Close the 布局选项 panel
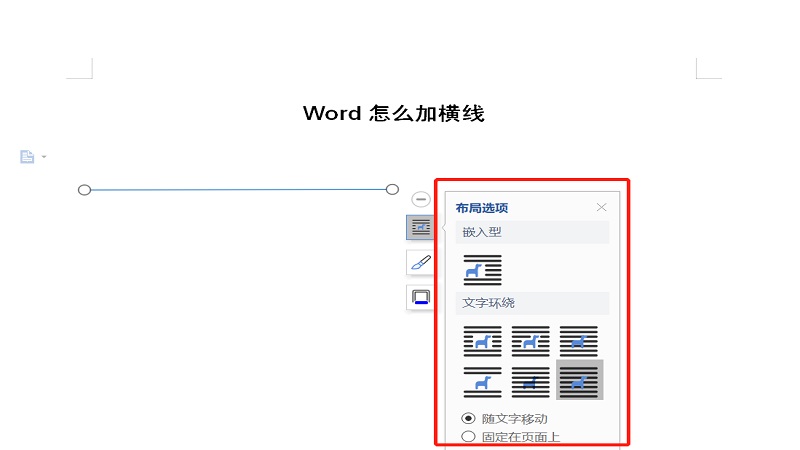This screenshot has height=450, width=800. point(601,207)
